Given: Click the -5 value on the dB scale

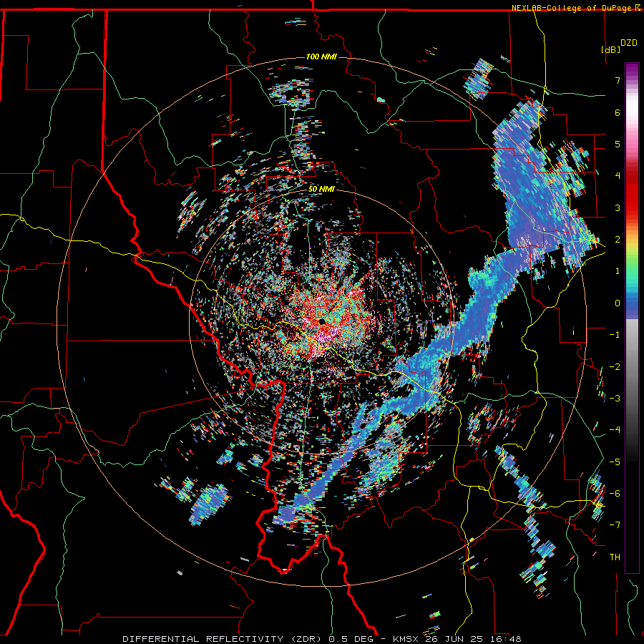Looking at the screenshot, I should 615,462.
